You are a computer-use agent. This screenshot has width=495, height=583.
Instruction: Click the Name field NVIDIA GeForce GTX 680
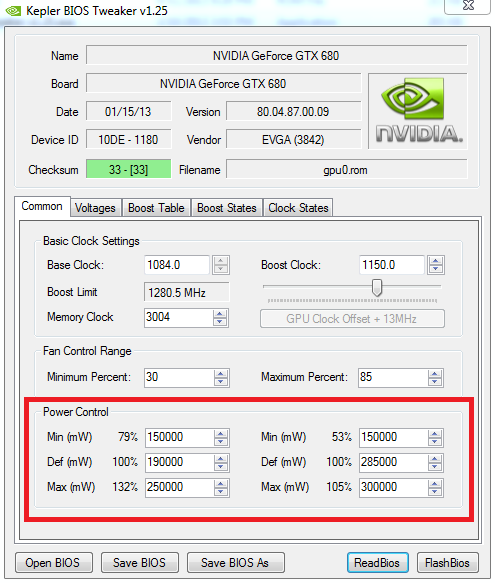(x=277, y=55)
